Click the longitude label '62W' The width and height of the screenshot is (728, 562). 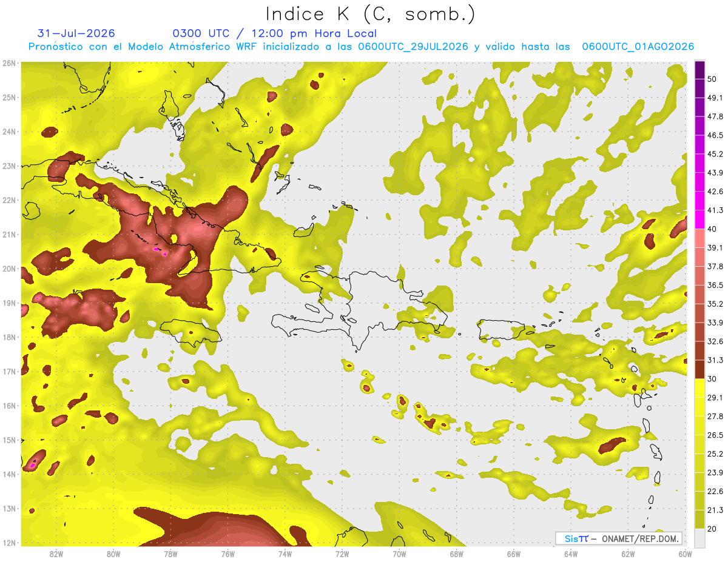(629, 554)
